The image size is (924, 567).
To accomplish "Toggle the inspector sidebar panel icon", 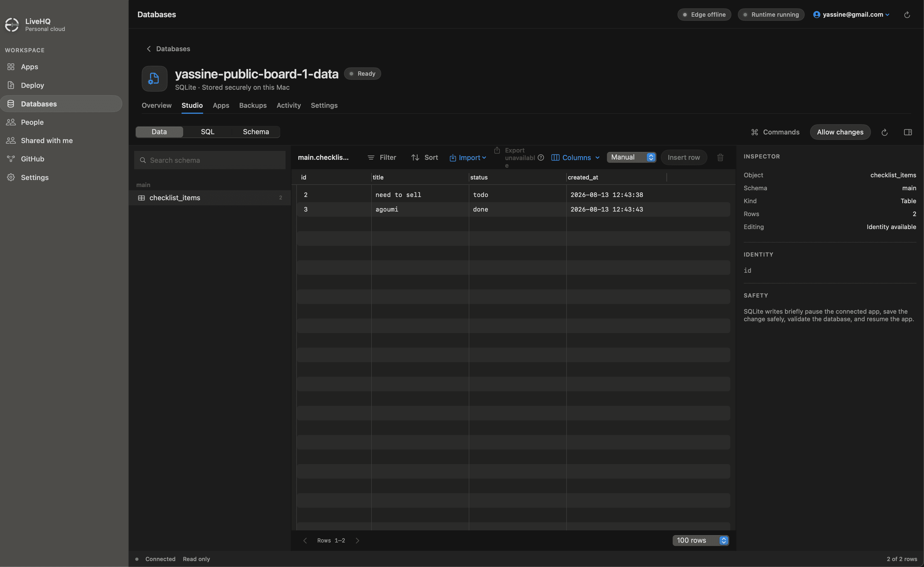I will [908, 132].
